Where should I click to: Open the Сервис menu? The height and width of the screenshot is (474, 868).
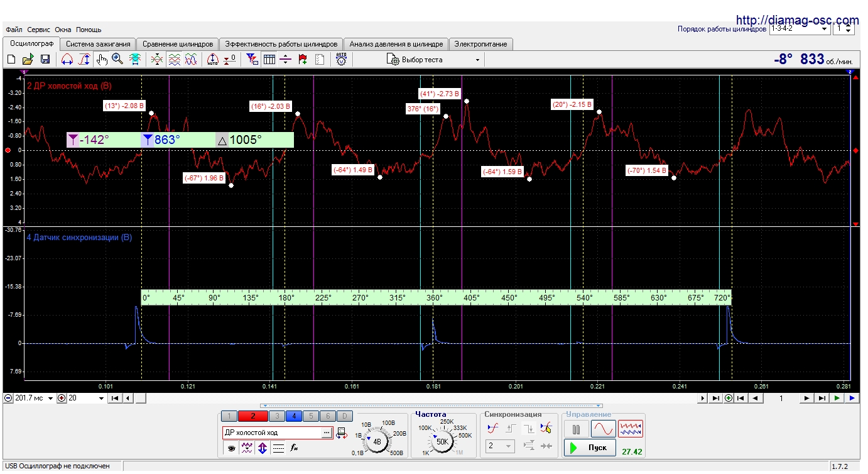tap(39, 30)
